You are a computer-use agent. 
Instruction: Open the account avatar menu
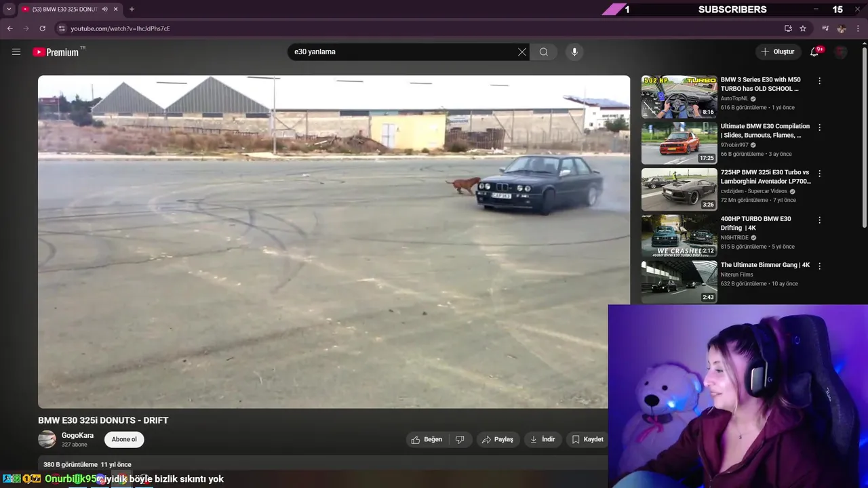tap(841, 52)
